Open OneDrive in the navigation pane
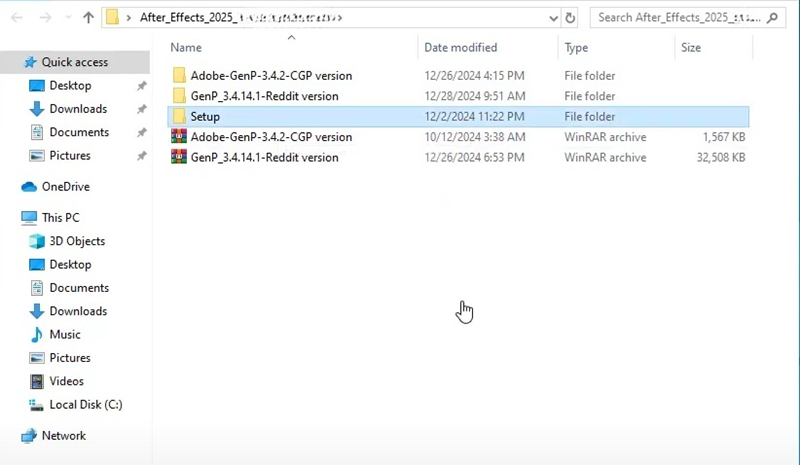This screenshot has height=465, width=800. tap(65, 187)
